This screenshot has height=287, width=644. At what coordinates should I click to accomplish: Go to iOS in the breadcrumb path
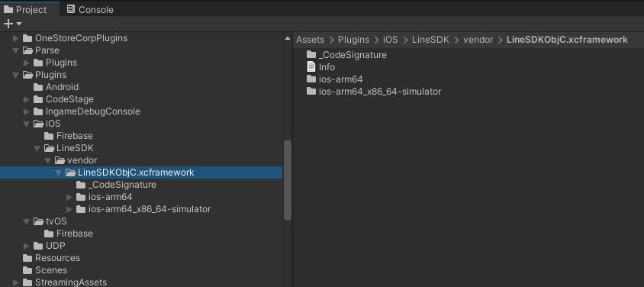[391, 40]
